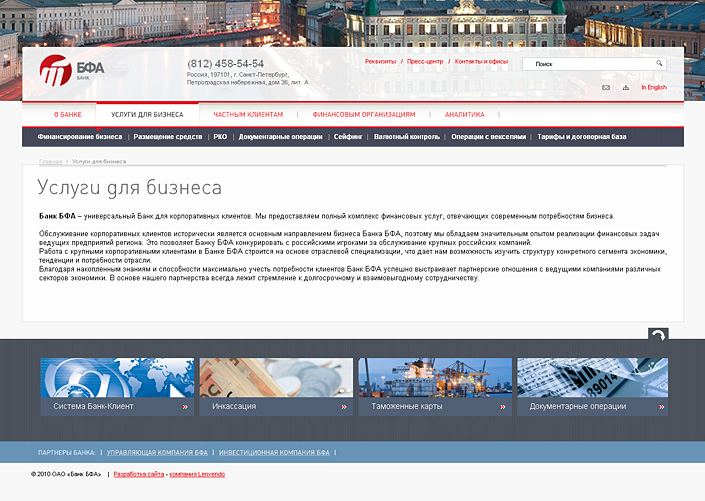Open the email envelope icon

[606, 88]
